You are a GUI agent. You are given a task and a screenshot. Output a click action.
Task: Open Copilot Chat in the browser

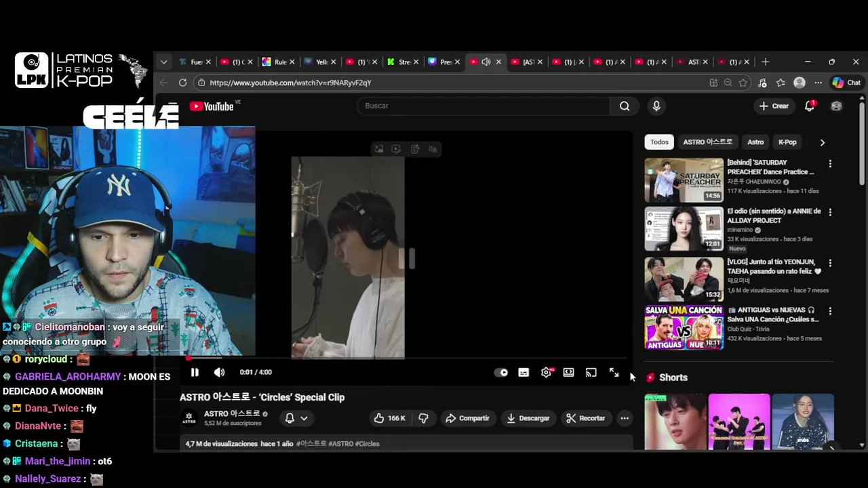pyautogui.click(x=846, y=83)
